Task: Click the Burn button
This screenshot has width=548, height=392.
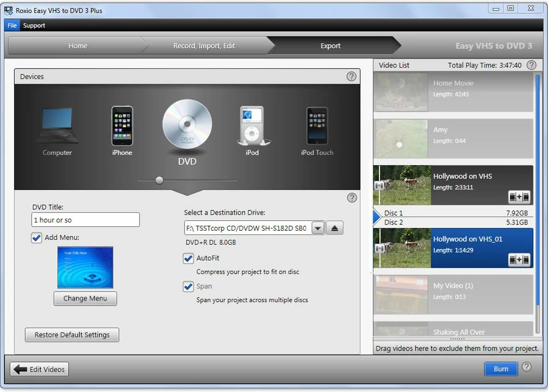Action: [501, 369]
